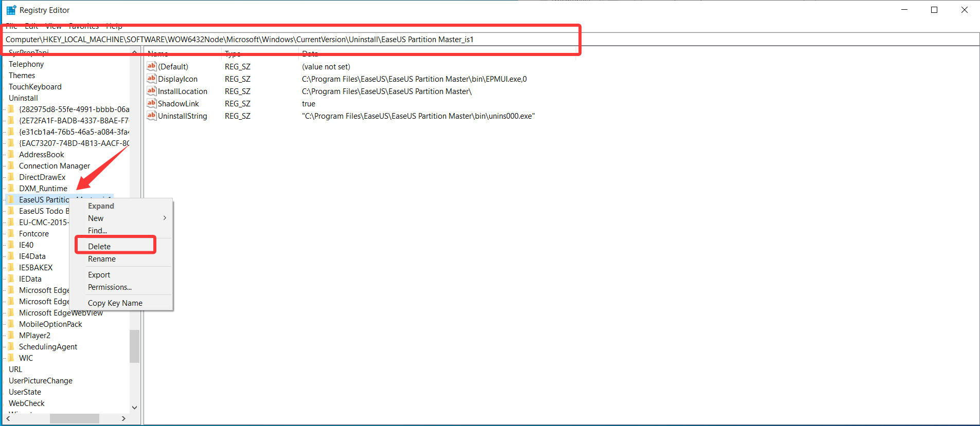
Task: Click the folder icon beside IE4Data
Action: pyautogui.click(x=11, y=256)
